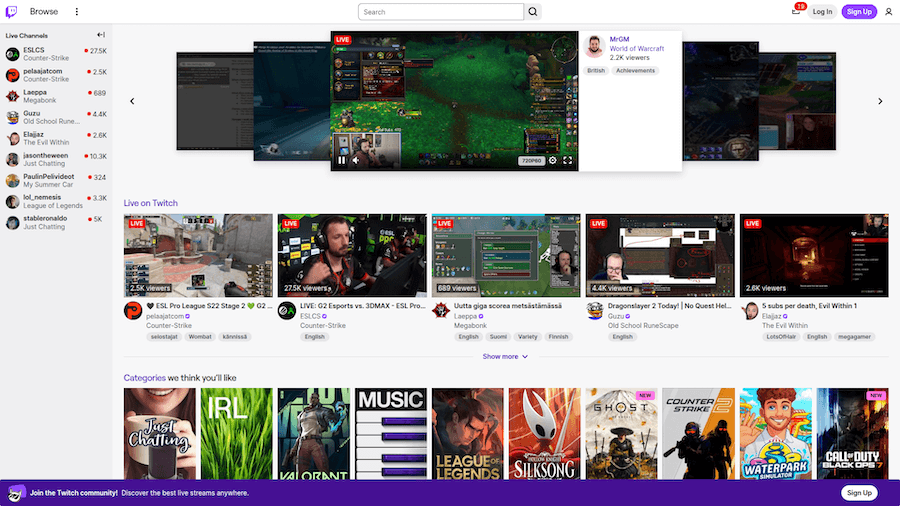Open the three-dot more options menu
Screen dimensions: 900x506
pos(77,12)
